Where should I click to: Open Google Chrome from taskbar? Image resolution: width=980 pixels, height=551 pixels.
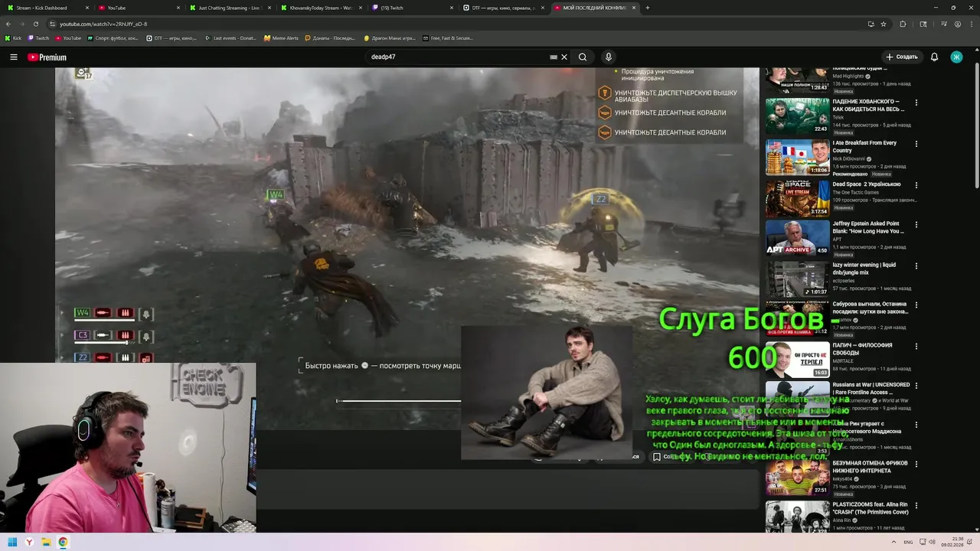pos(63,542)
